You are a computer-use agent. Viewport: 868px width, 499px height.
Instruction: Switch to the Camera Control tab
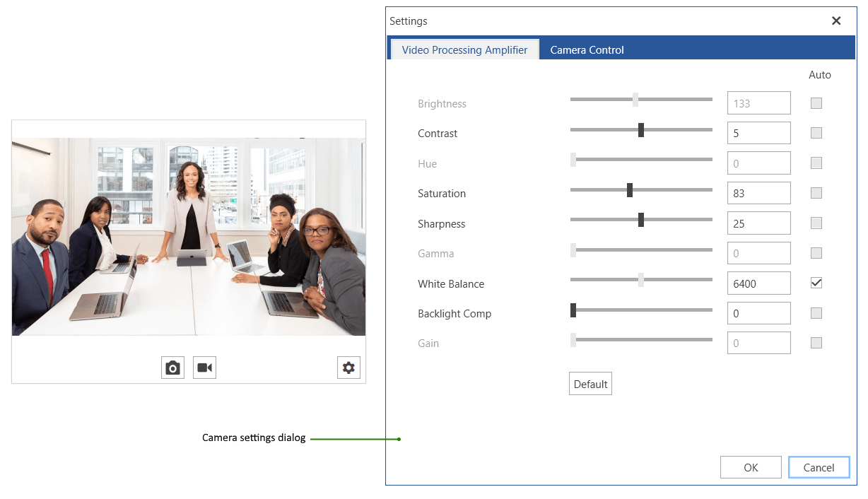click(587, 49)
